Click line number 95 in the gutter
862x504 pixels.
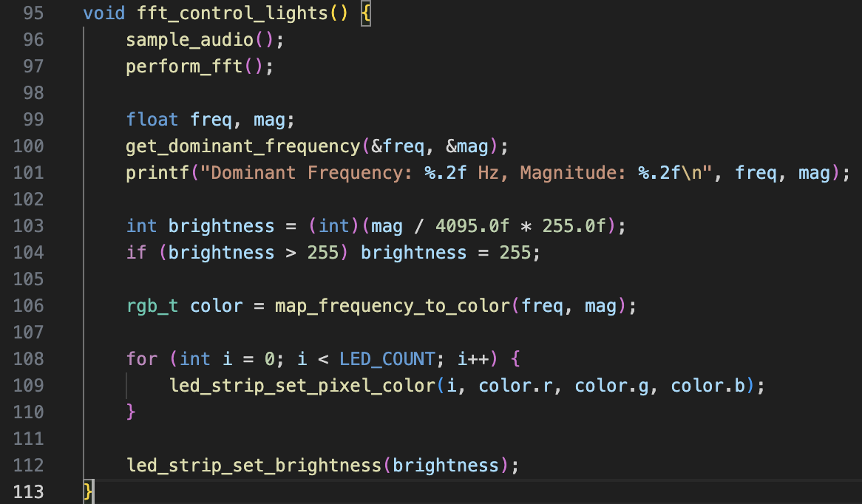29,13
